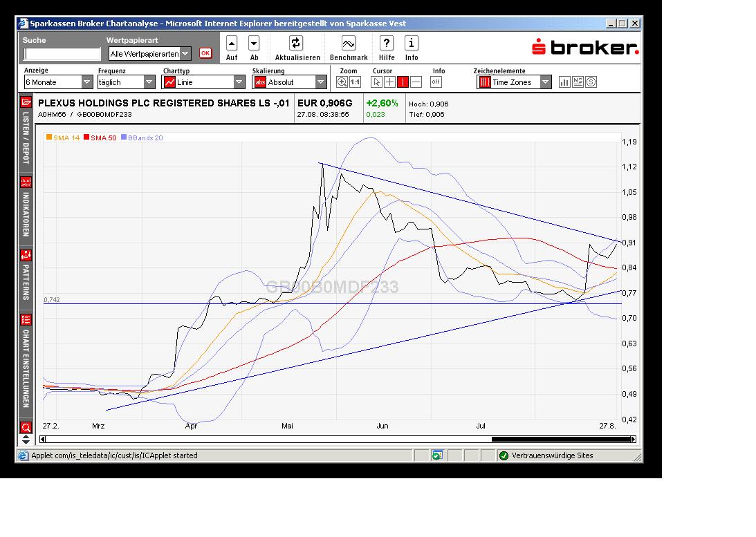Click the Ab down-arrow icon
756x537 pixels.
254,44
